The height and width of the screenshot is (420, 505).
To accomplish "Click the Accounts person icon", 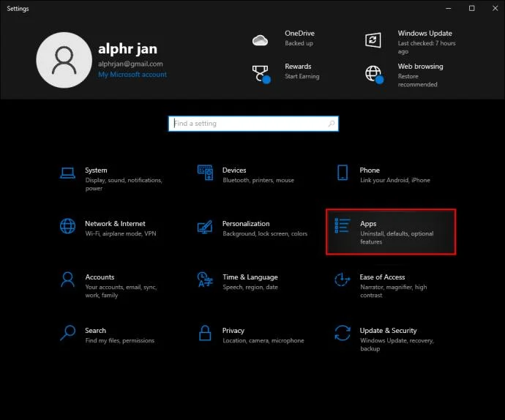I will coord(67,280).
